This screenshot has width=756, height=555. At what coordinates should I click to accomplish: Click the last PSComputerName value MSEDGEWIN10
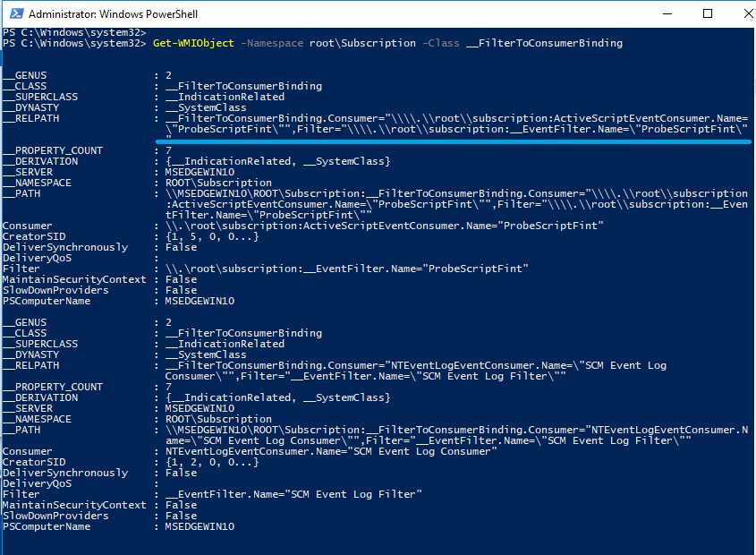[200, 526]
